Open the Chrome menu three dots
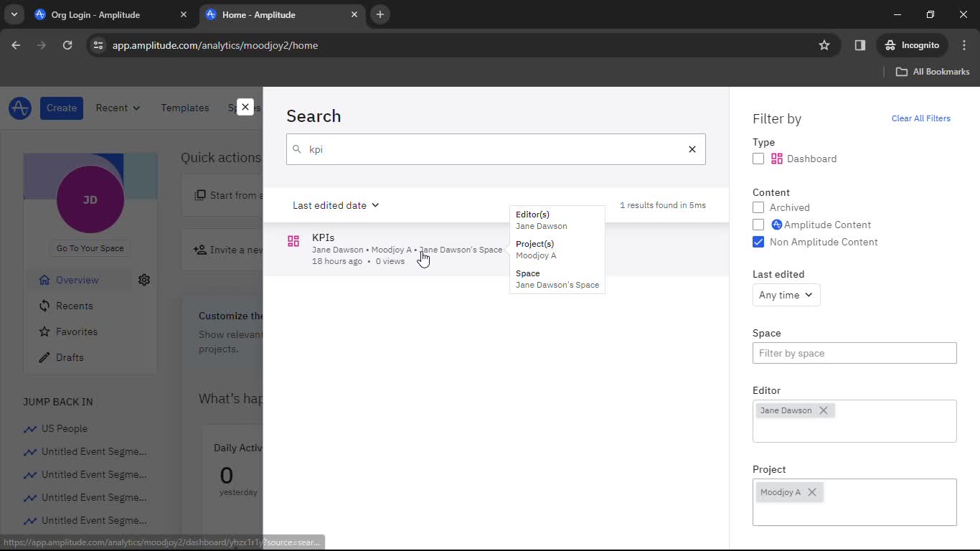Image resolution: width=980 pixels, height=551 pixels. [964, 45]
